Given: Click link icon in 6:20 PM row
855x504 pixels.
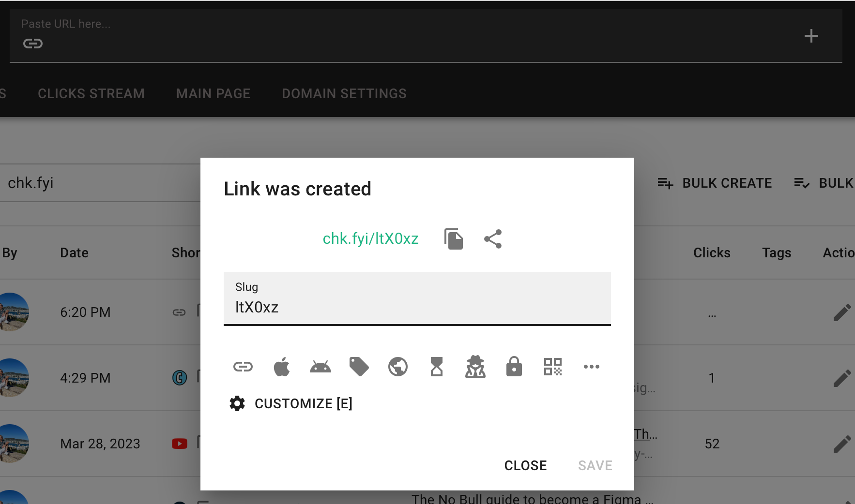Looking at the screenshot, I should [179, 312].
